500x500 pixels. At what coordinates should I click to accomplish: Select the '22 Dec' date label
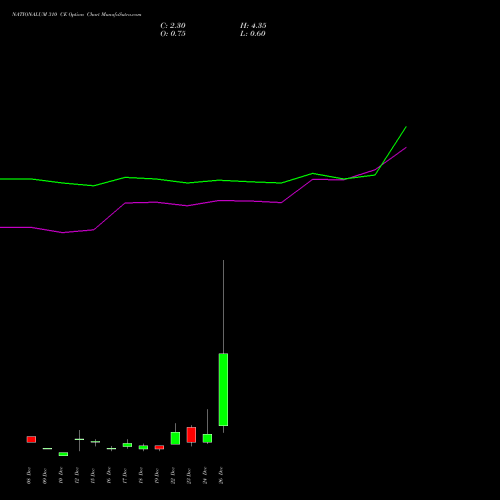[x=173, y=476]
